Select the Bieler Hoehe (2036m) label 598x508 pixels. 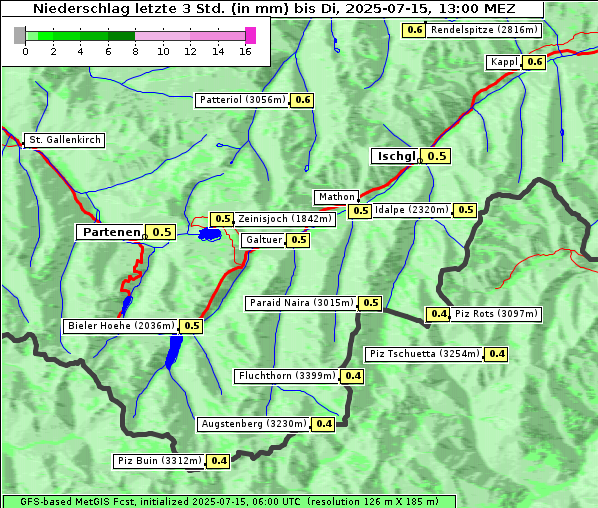(121, 326)
